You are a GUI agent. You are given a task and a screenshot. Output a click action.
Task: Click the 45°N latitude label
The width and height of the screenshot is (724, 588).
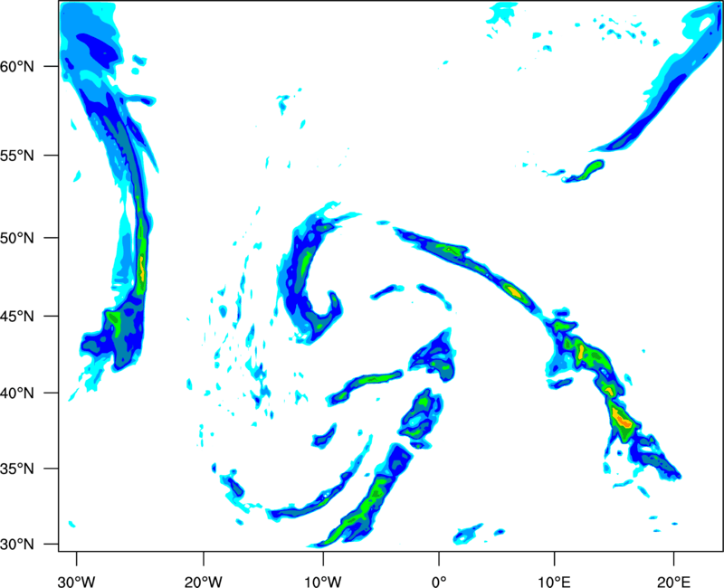[x=17, y=317]
